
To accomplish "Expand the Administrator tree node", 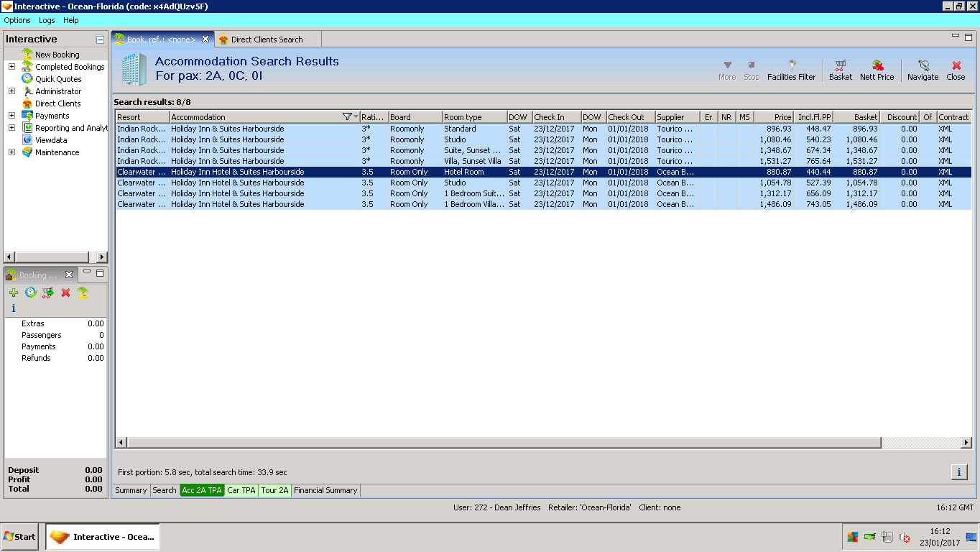I will click(11, 91).
